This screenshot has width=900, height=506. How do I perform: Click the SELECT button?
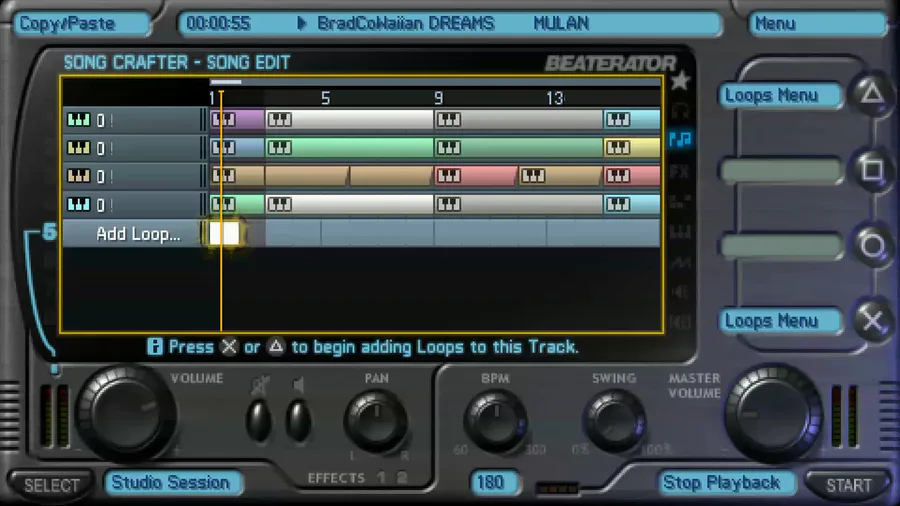point(51,485)
